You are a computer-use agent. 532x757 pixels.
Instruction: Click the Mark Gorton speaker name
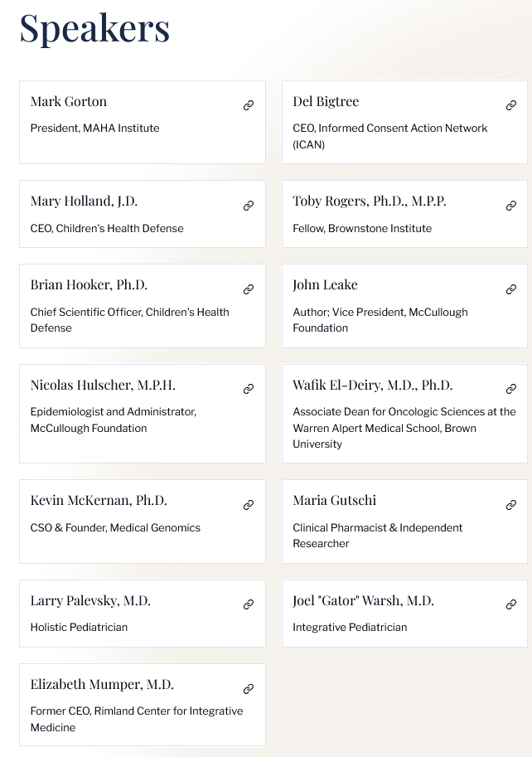[69, 102]
